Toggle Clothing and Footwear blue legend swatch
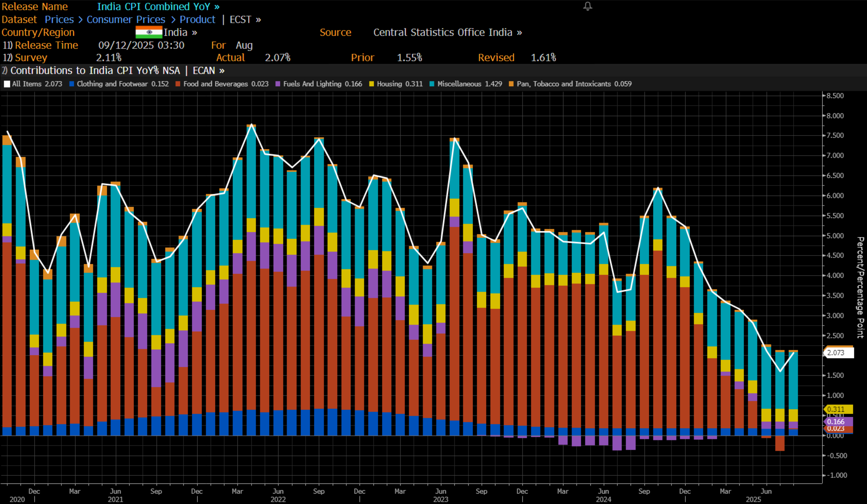 click(x=72, y=84)
